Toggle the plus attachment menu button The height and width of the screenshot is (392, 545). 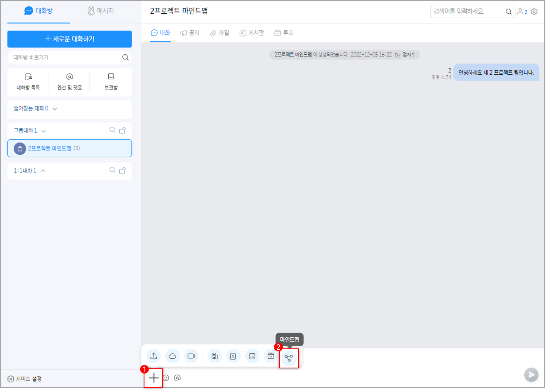153,378
